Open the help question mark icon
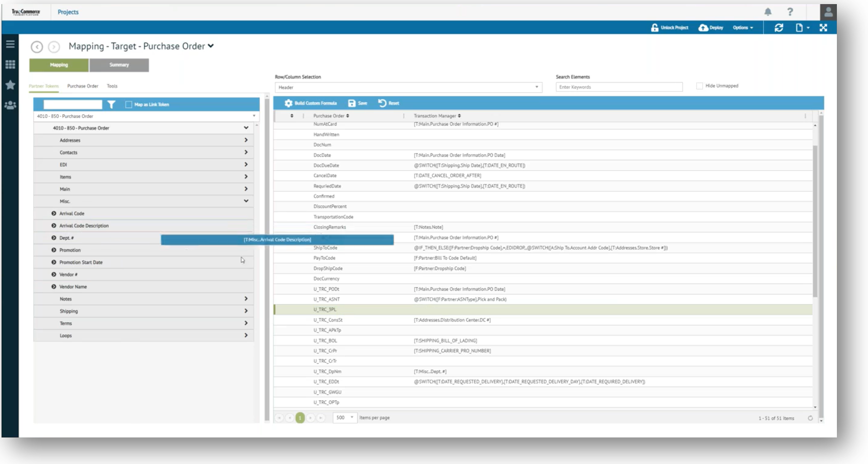This screenshot has height=464, width=868. click(x=790, y=12)
